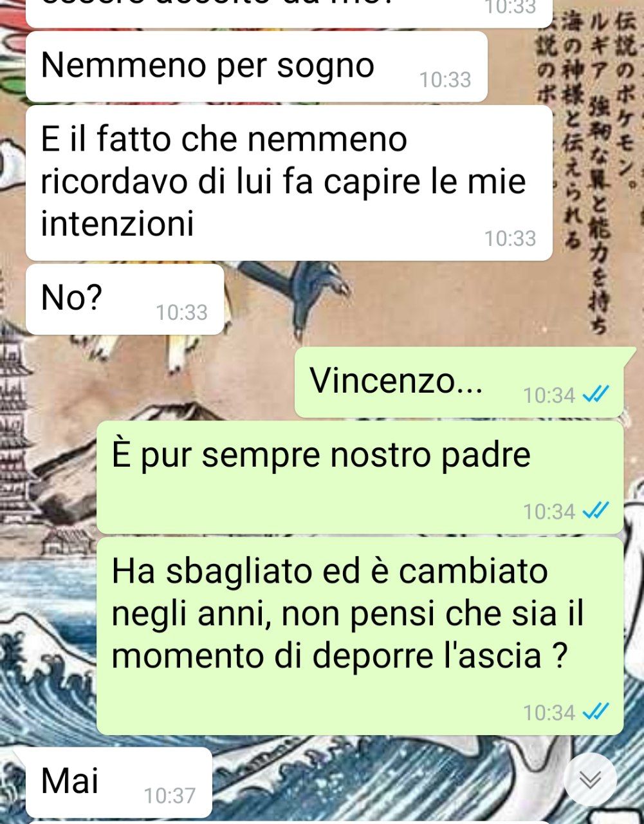Select message 'E il fatto che nemmeno ricordavo'
This screenshot has height=824, width=644.
pyautogui.click(x=289, y=183)
